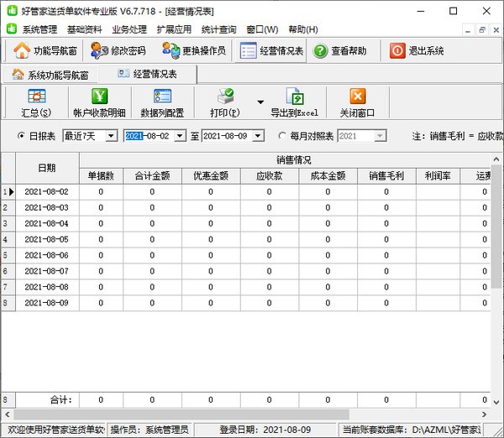Click the horizontal scrollbar right arrow
Image resolution: width=504 pixels, height=438 pixels.
(485, 415)
